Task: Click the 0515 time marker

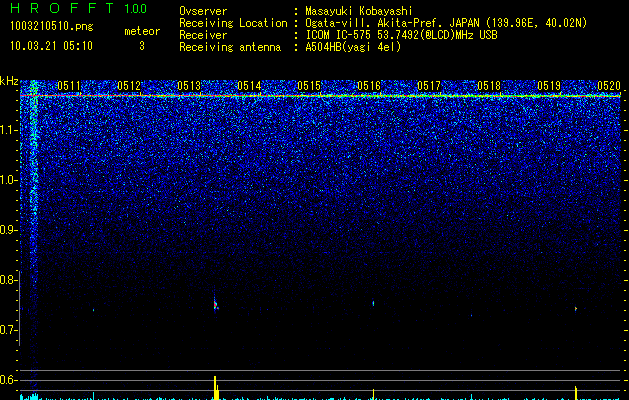Action: click(x=309, y=86)
